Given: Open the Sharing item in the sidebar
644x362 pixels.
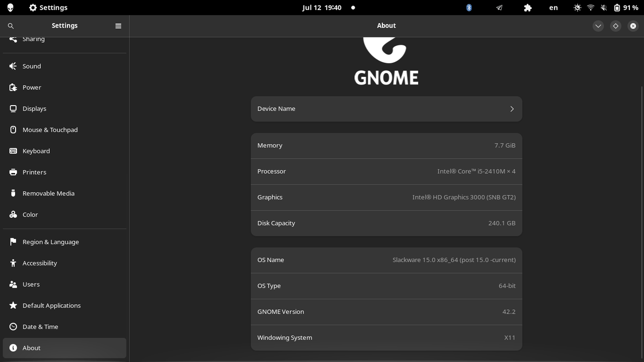Looking at the screenshot, I should (x=64, y=41).
